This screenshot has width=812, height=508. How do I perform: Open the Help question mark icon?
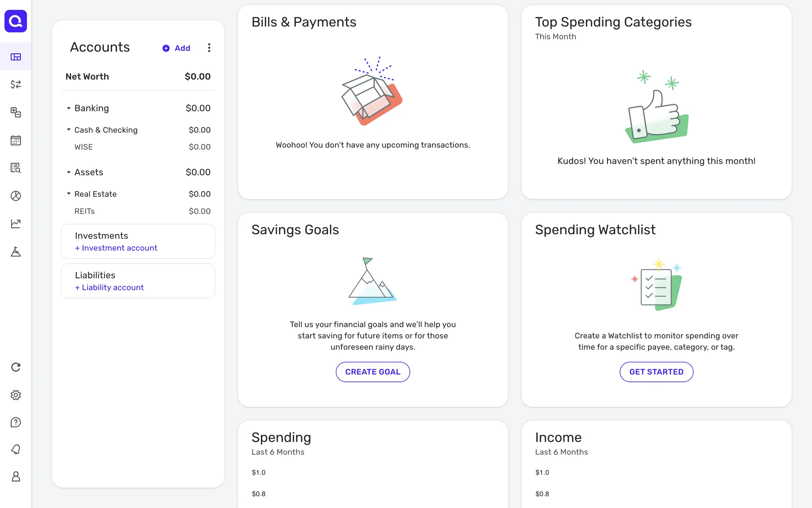point(16,422)
